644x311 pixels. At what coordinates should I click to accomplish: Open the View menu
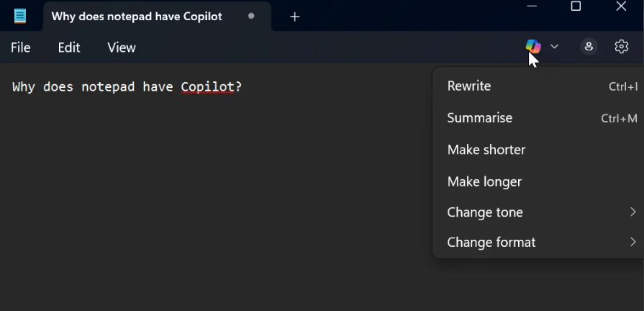coord(122,48)
